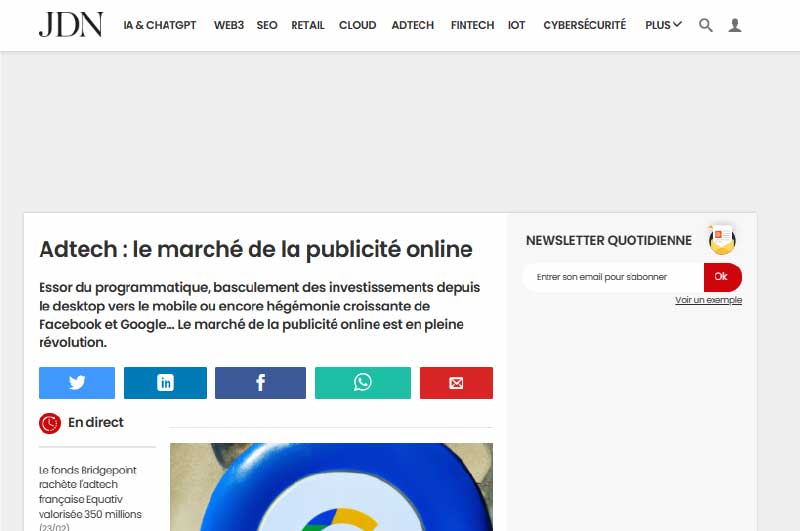
Task: Open the Google logo article image
Action: 331,487
